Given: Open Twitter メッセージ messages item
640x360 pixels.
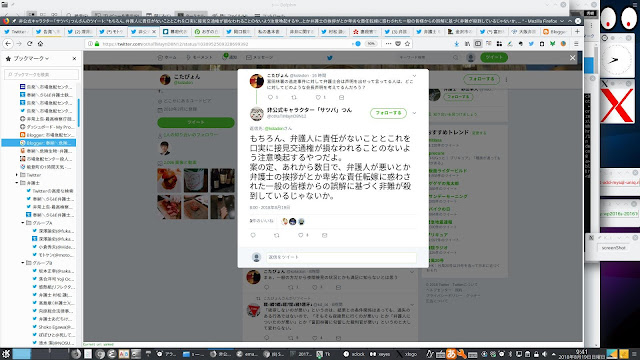Looking at the screenshot, I should [260, 58].
